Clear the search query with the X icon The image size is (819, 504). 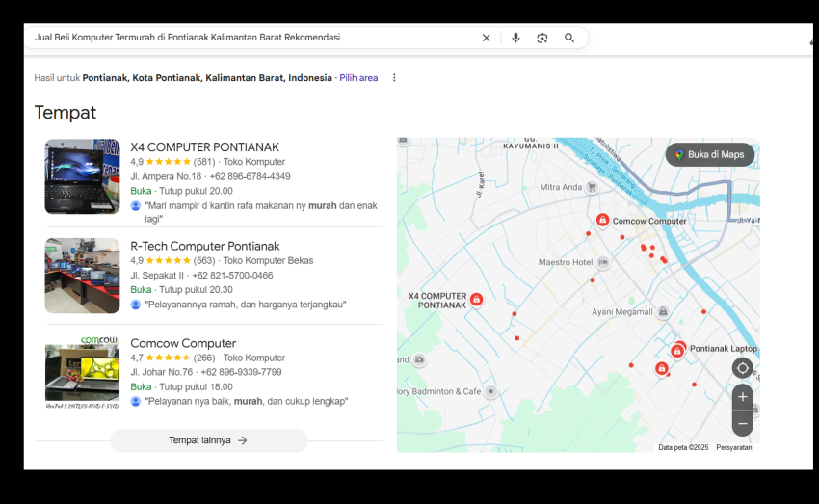click(x=486, y=38)
